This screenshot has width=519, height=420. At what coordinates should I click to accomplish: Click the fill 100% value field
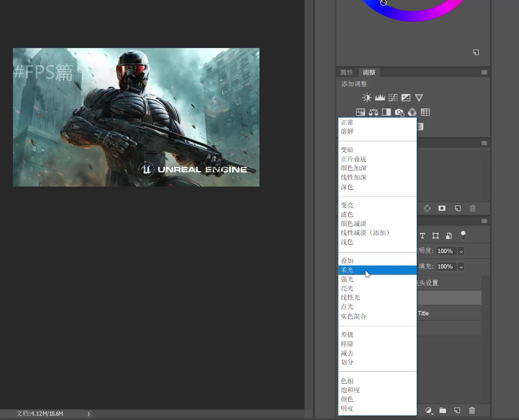[x=446, y=267]
